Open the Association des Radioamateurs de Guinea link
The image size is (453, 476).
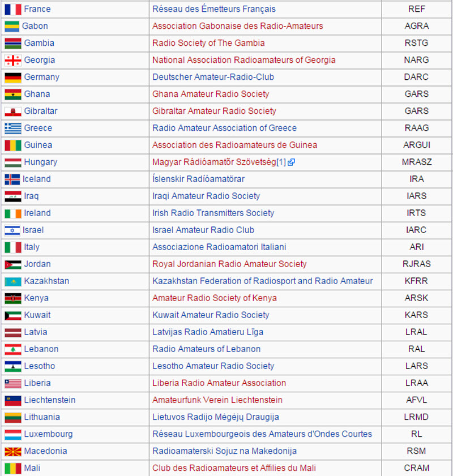[234, 145]
